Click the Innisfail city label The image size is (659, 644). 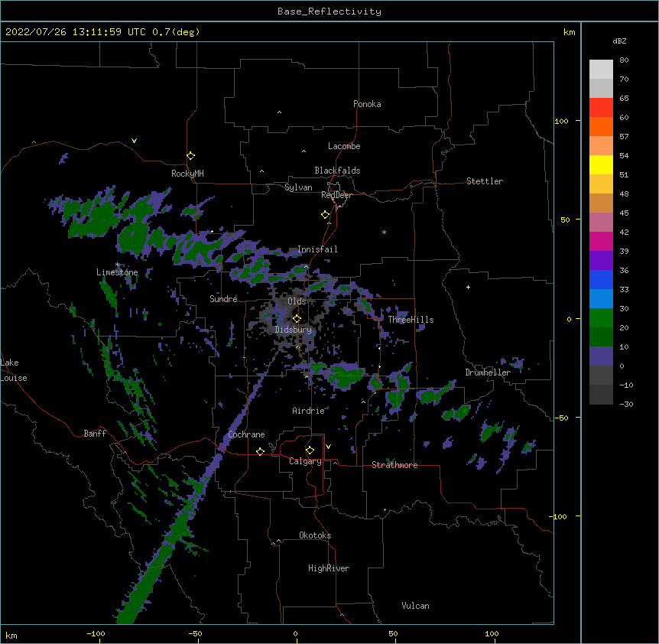click(317, 249)
